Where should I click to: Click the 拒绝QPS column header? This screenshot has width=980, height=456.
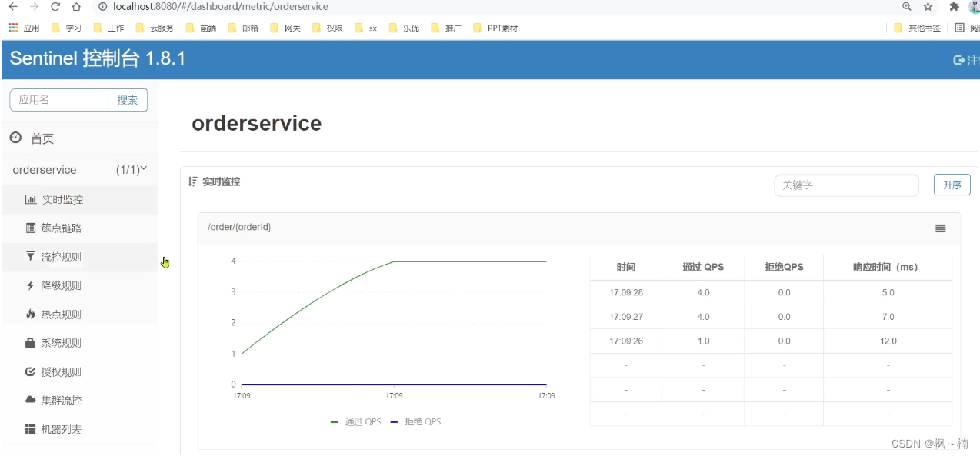784,267
